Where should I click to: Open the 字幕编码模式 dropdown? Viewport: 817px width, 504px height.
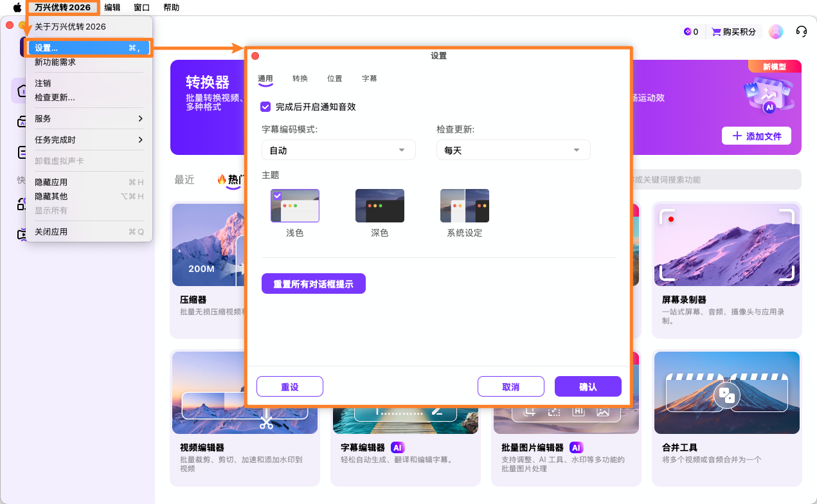(338, 150)
